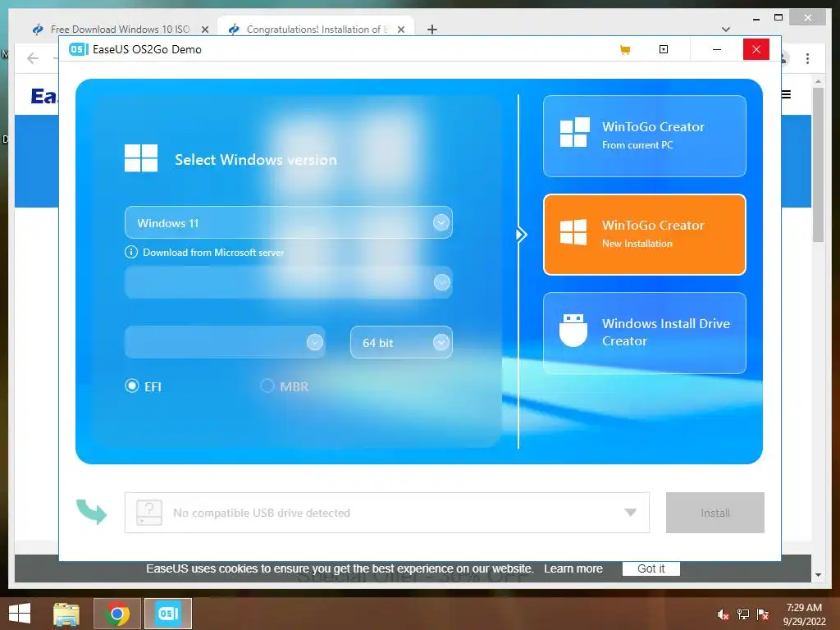840x630 pixels.
Task: Open the Windows Start button
Action: click(20, 614)
